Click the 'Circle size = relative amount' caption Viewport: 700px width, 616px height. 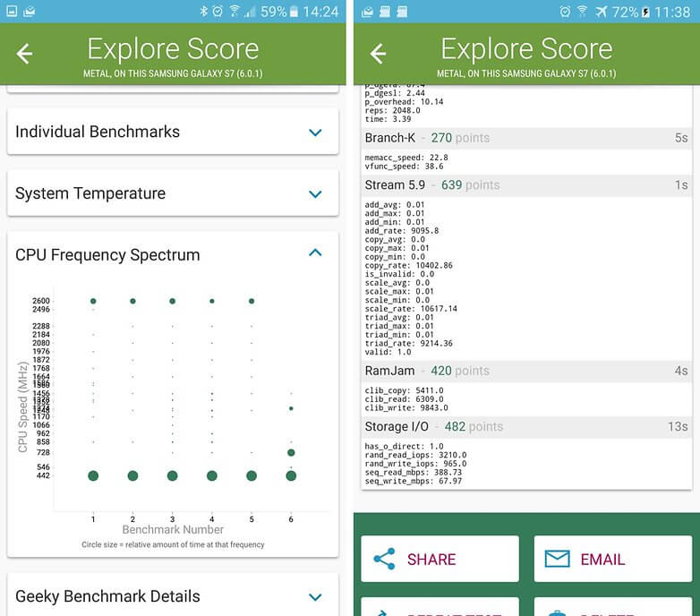pos(173,544)
